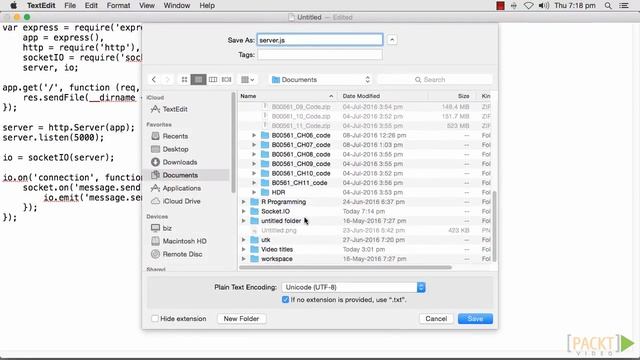The image size is (640, 360).
Task: Expand the untitled folder triangle
Action: point(244,221)
